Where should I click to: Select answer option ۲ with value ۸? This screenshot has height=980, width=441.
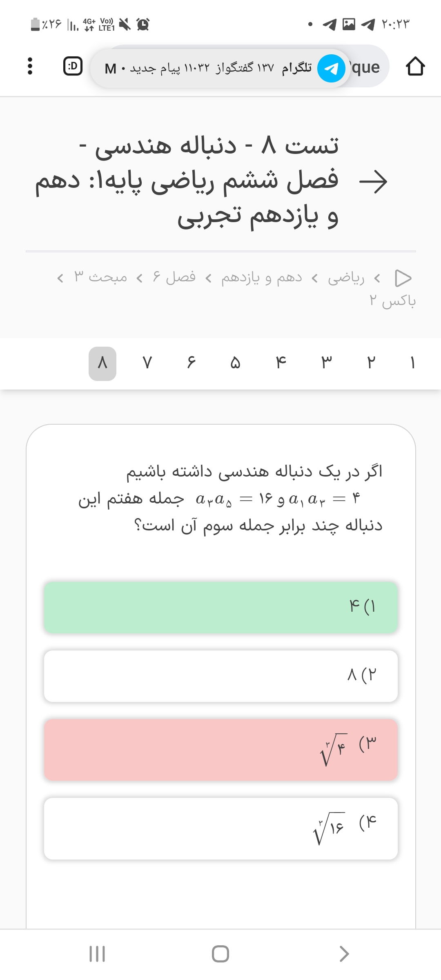[x=220, y=676]
